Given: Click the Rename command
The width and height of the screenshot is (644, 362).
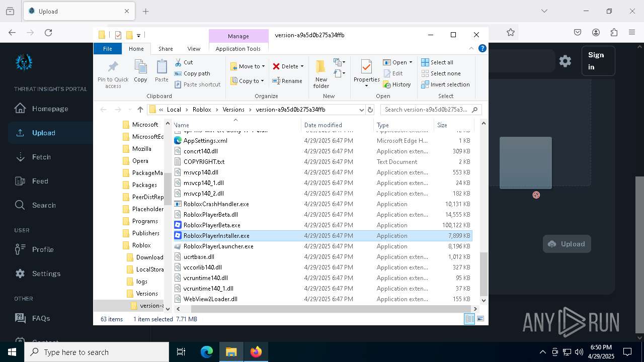Looking at the screenshot, I should (x=287, y=81).
